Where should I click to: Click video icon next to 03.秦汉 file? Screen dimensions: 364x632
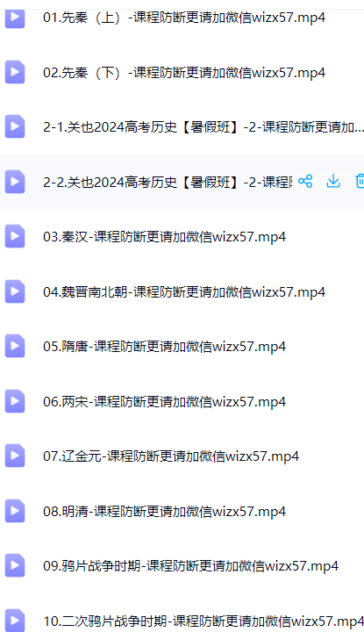[x=15, y=236]
